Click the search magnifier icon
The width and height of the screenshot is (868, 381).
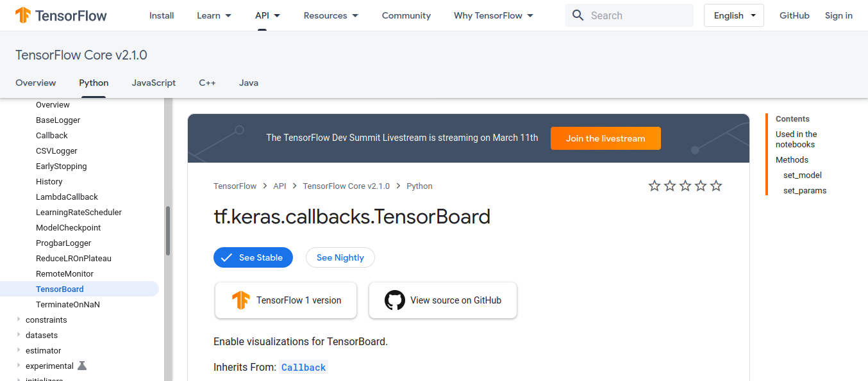point(578,15)
